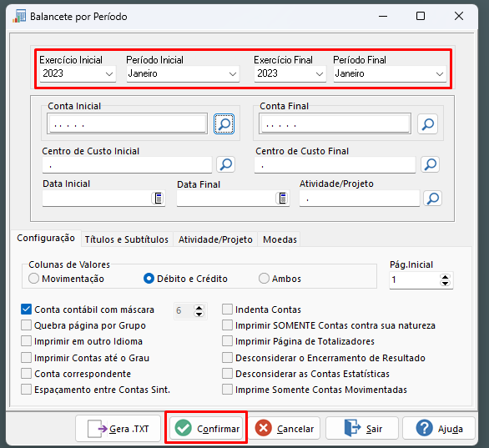Open Ajuda help button
This screenshot has width=489, height=448.
439,429
